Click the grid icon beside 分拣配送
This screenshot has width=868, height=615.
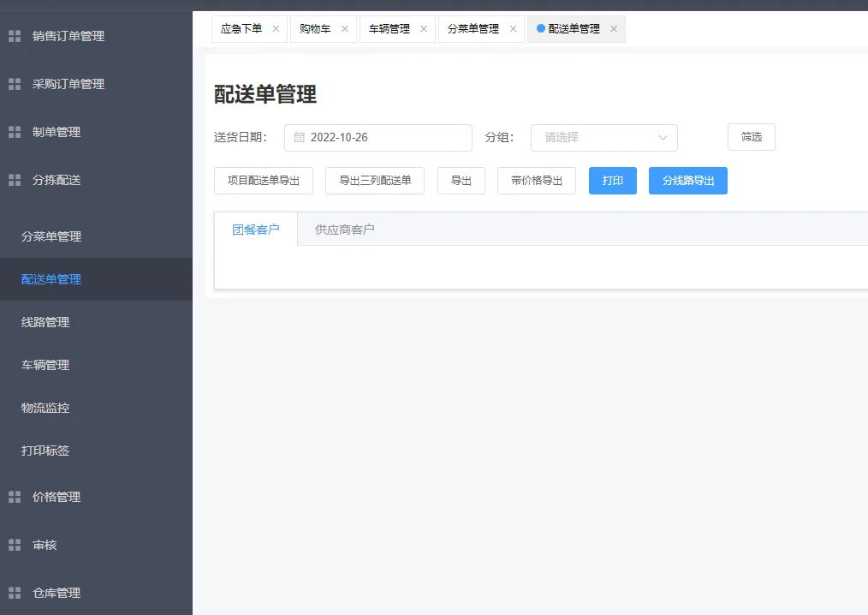point(14,180)
